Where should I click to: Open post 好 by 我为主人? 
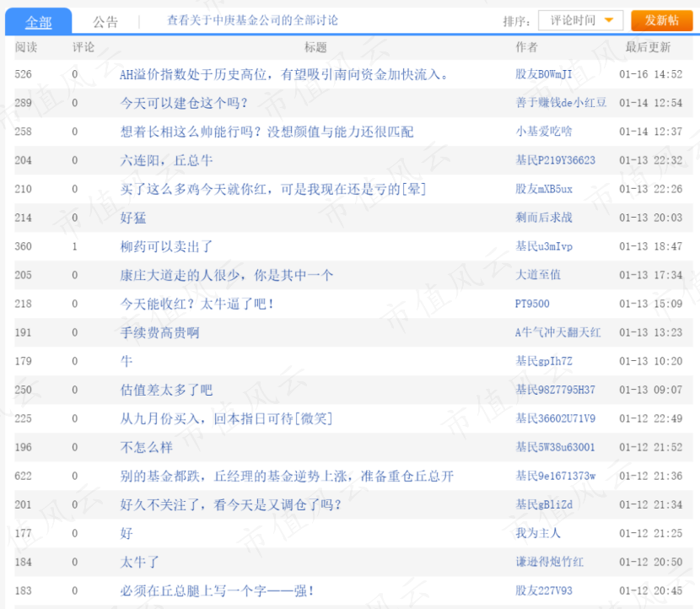pyautogui.click(x=127, y=533)
